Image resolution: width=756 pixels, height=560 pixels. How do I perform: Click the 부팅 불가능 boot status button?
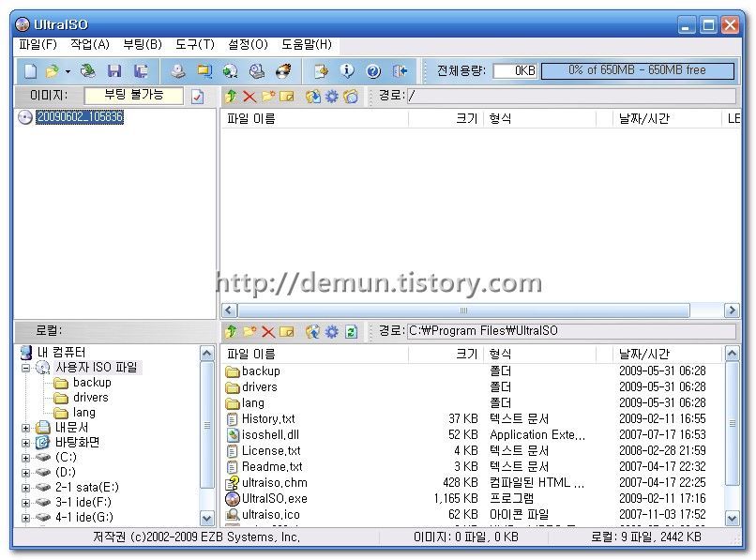(x=133, y=96)
